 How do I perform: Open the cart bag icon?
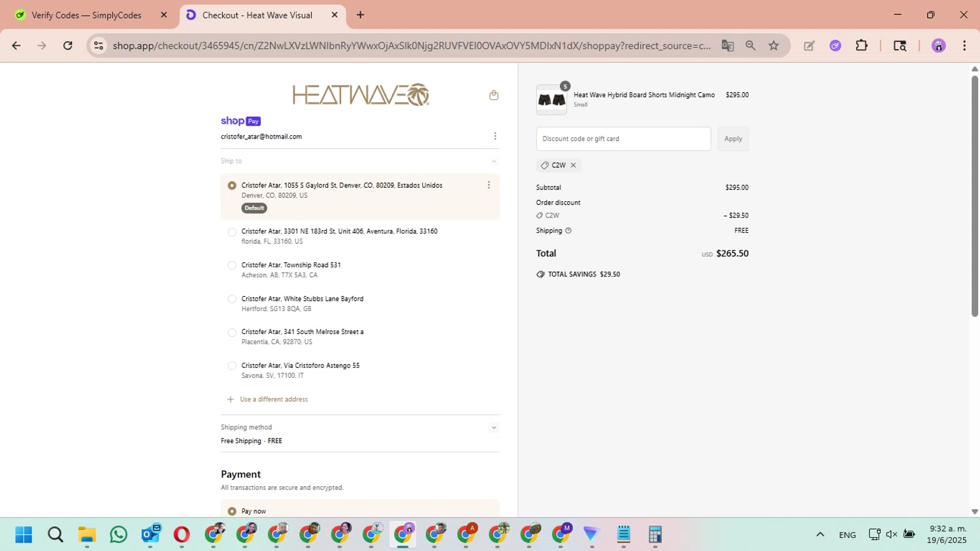point(494,95)
